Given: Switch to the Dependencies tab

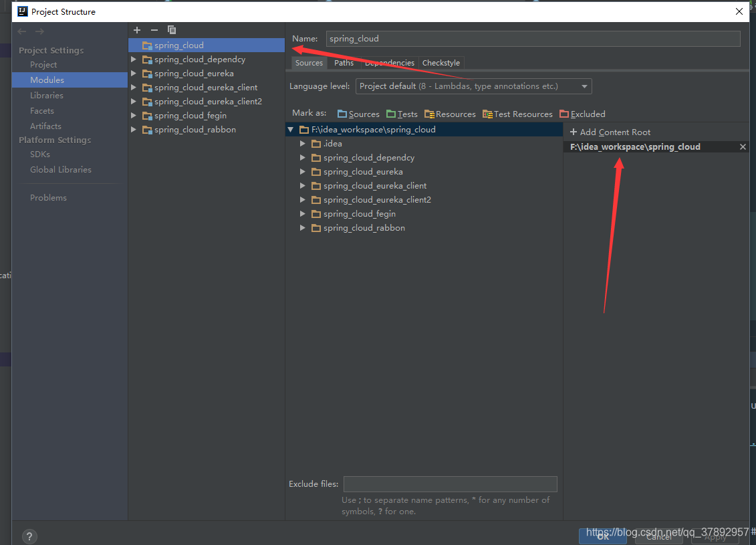Looking at the screenshot, I should (x=389, y=62).
